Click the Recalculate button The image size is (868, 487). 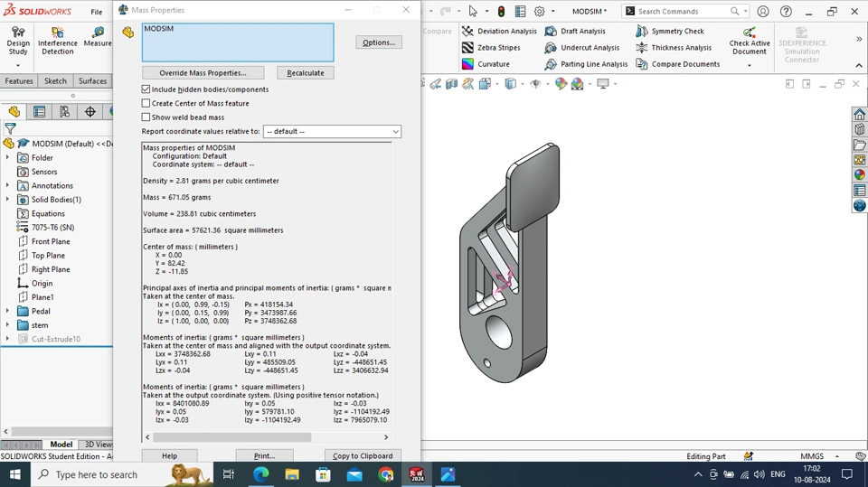click(306, 73)
